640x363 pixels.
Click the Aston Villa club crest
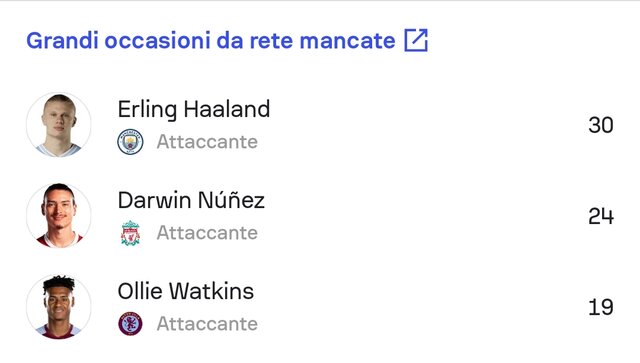point(130,324)
